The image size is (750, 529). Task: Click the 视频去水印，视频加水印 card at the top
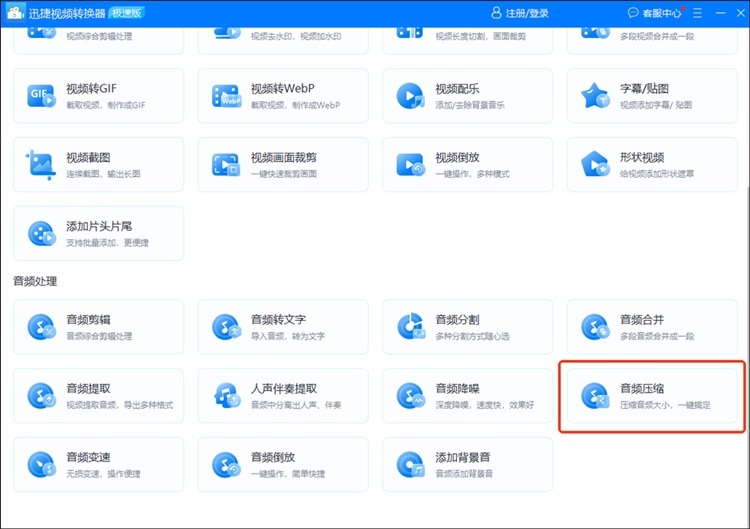point(283,40)
